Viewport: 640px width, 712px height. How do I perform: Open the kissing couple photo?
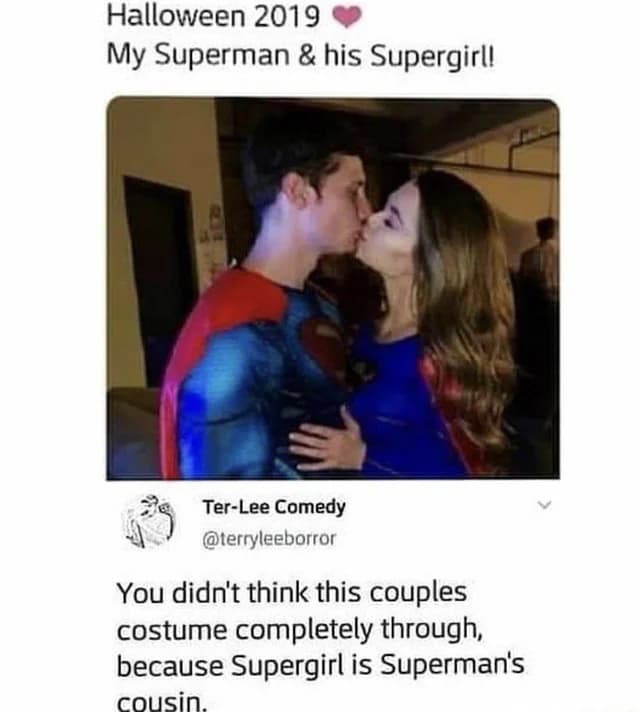[x=333, y=288]
